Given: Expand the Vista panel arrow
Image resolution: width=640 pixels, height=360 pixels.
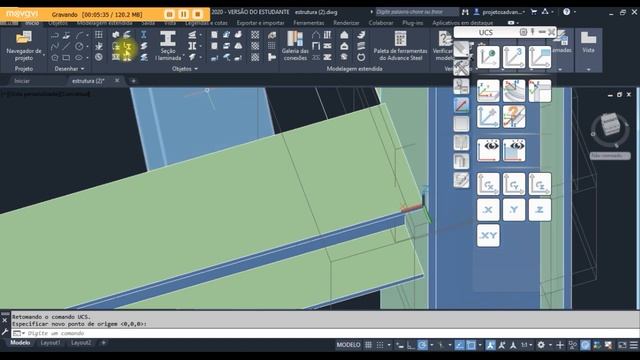Looking at the screenshot, I should point(588,69).
